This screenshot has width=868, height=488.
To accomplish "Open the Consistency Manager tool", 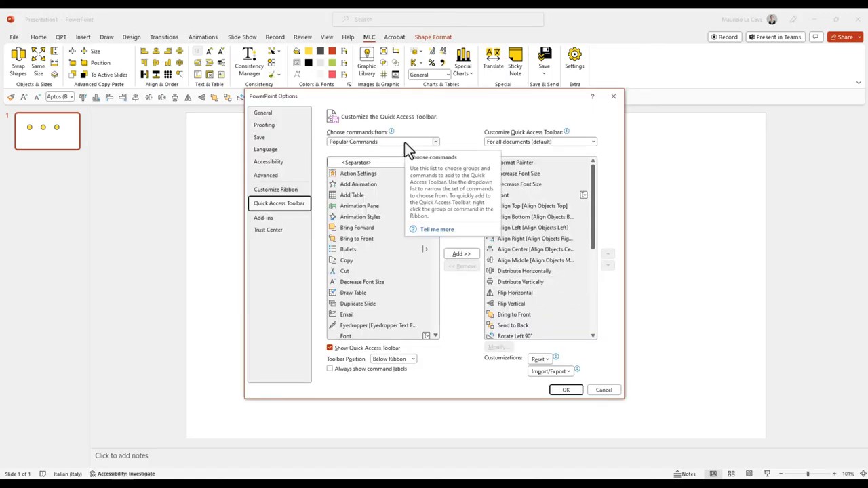I will pos(249,62).
